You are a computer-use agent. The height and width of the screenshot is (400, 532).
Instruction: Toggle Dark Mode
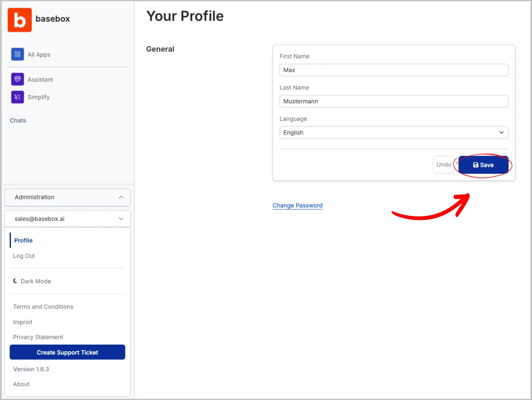coord(36,281)
